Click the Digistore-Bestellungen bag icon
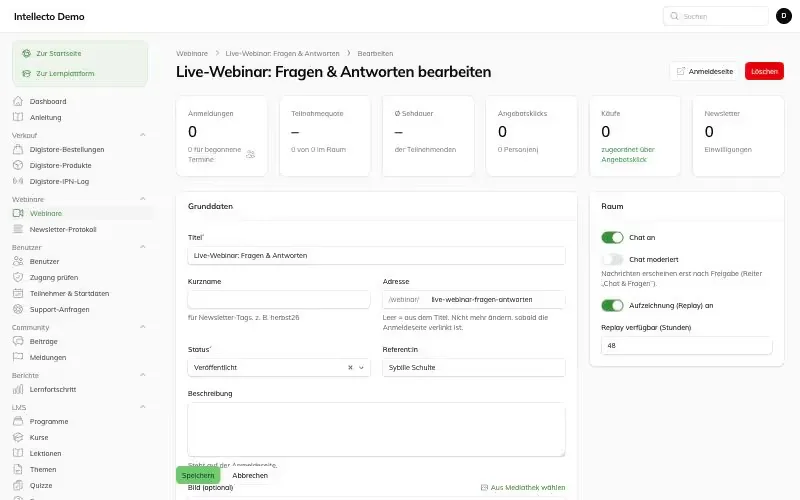 click(x=18, y=149)
